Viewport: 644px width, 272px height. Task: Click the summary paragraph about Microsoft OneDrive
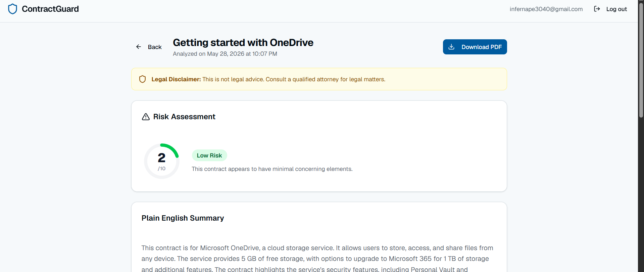click(x=317, y=258)
